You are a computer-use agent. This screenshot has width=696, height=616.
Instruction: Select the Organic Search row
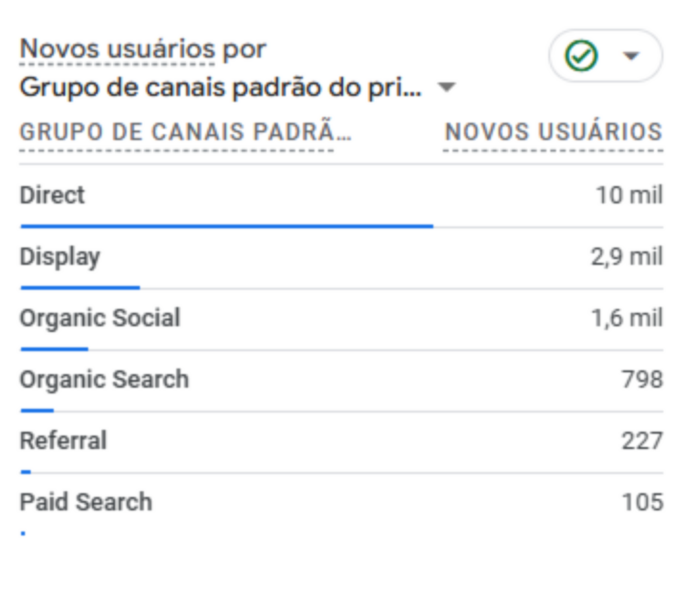[104, 380]
